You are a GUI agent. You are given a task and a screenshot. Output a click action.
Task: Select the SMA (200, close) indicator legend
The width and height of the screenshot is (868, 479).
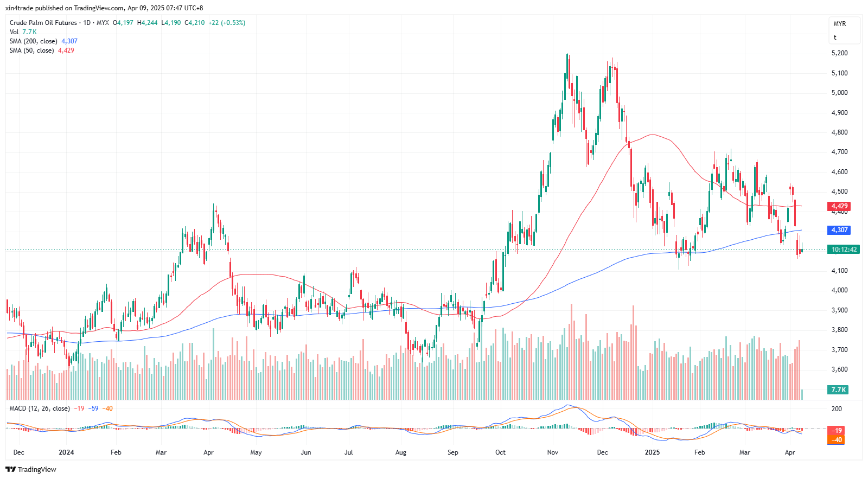pos(33,41)
